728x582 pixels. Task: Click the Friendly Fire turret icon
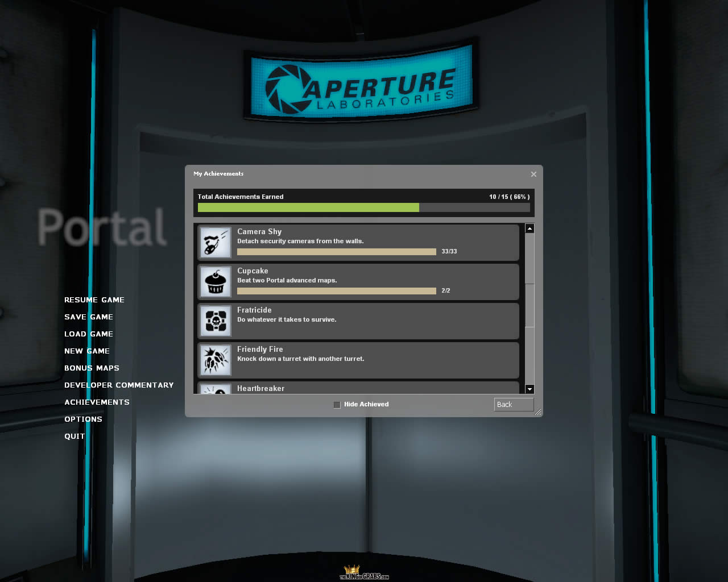pos(216,360)
